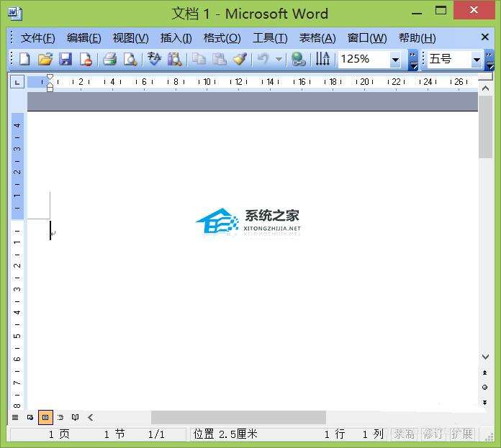Click the '1 页' status bar entry
The image size is (501, 448).
point(59,434)
